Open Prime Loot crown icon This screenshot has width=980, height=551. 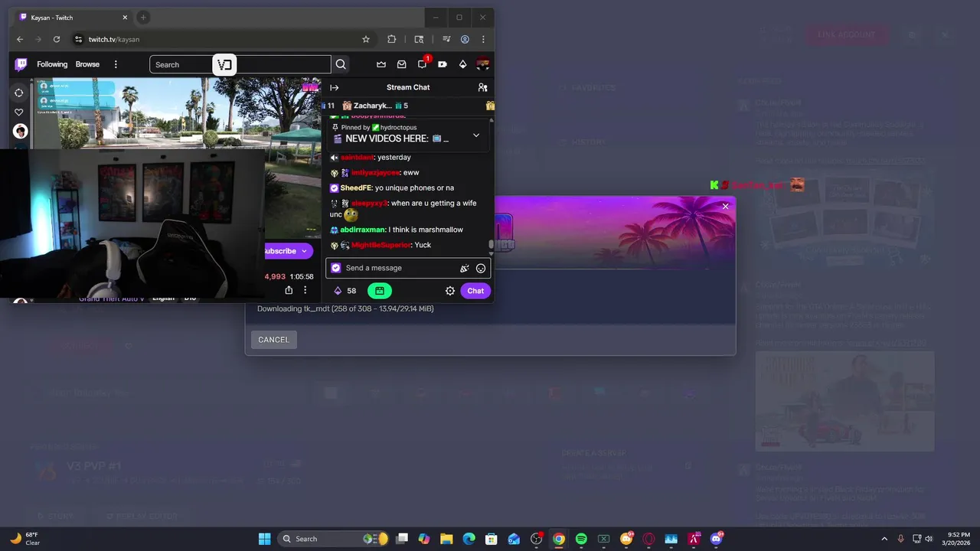tap(381, 64)
